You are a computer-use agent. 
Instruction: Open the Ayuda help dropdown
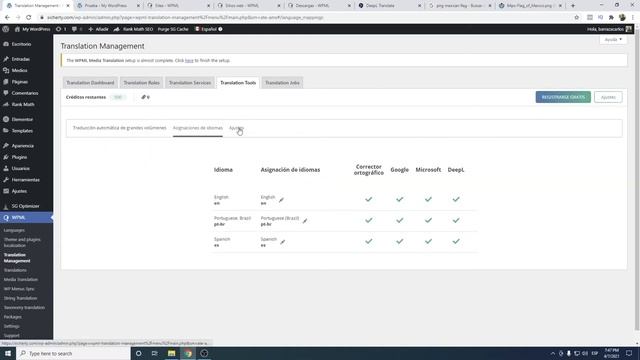[613, 40]
